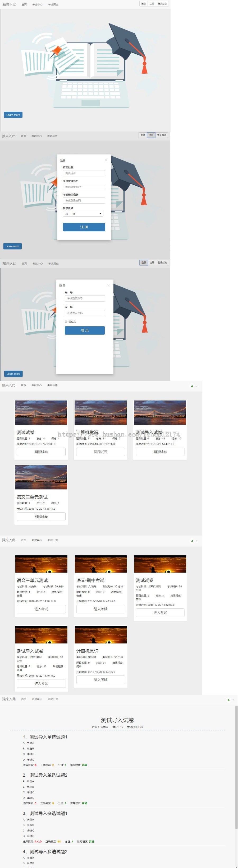The height and width of the screenshot is (868, 238).
Task: Start 测试试卷 via its 进入考试 button
Action: pyautogui.click(x=160, y=613)
